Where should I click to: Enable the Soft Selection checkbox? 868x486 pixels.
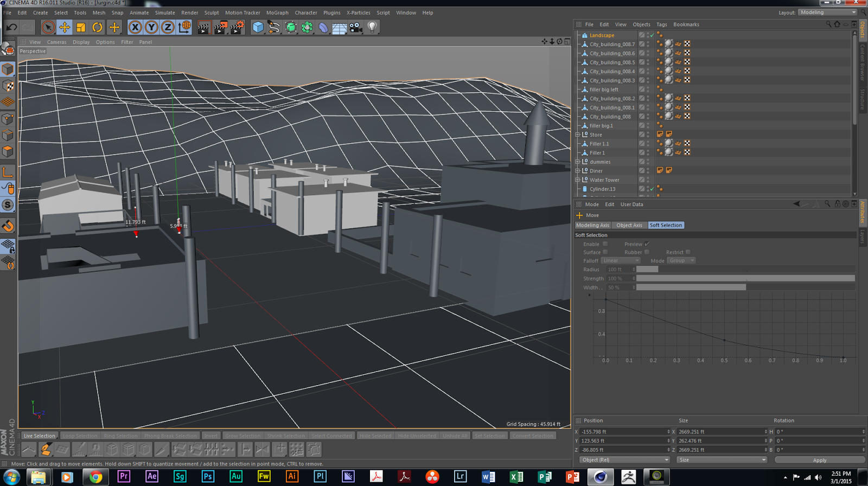(605, 244)
